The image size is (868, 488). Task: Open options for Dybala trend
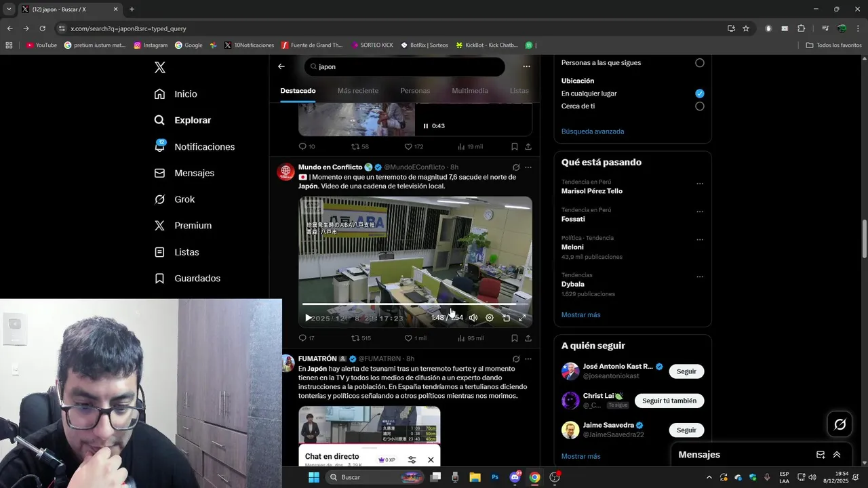700,277
